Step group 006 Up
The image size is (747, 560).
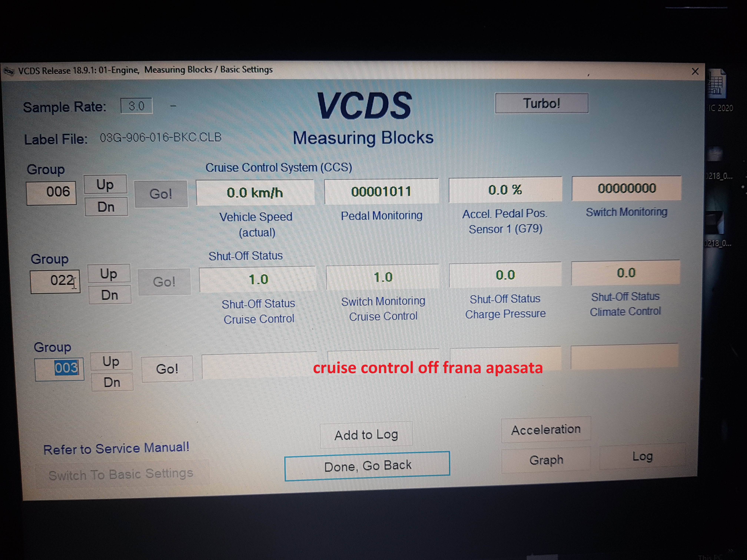tap(105, 185)
